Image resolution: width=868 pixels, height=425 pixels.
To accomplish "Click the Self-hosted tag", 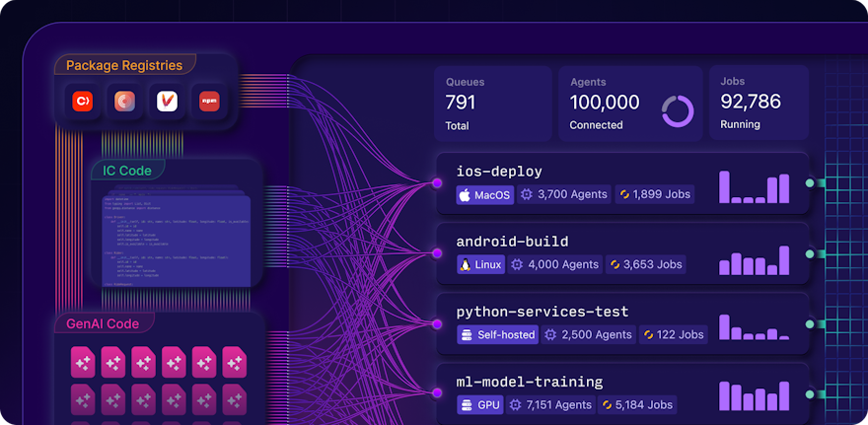I will coord(497,335).
